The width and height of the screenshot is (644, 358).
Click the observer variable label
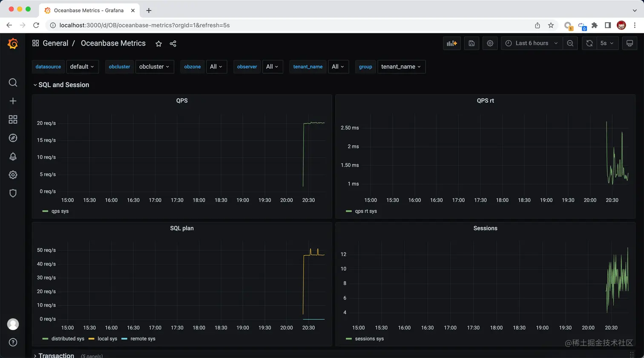click(x=247, y=66)
